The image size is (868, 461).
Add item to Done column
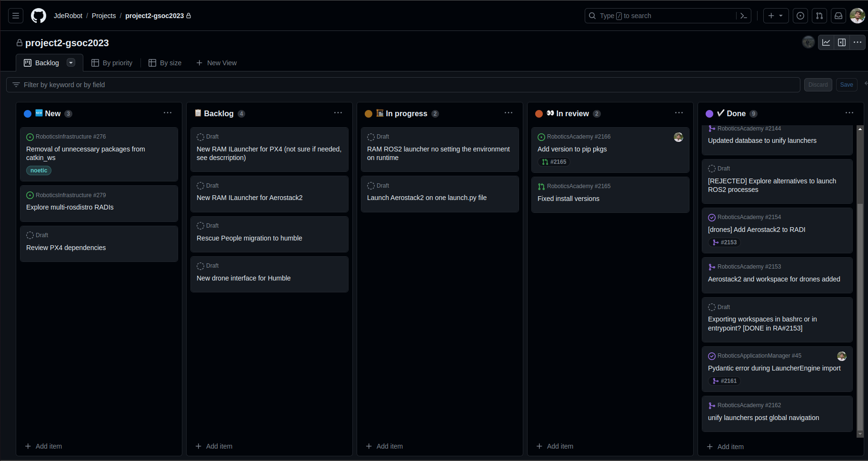point(725,447)
